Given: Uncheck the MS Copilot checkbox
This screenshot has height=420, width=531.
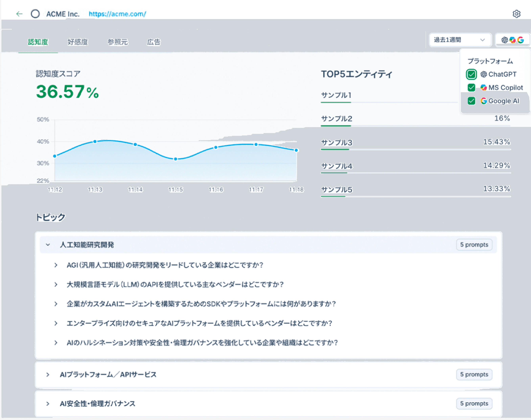Looking at the screenshot, I should click(x=471, y=87).
